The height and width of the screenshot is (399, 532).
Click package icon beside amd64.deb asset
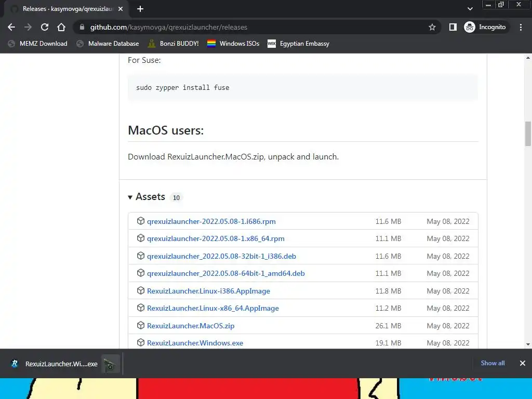coord(140,273)
